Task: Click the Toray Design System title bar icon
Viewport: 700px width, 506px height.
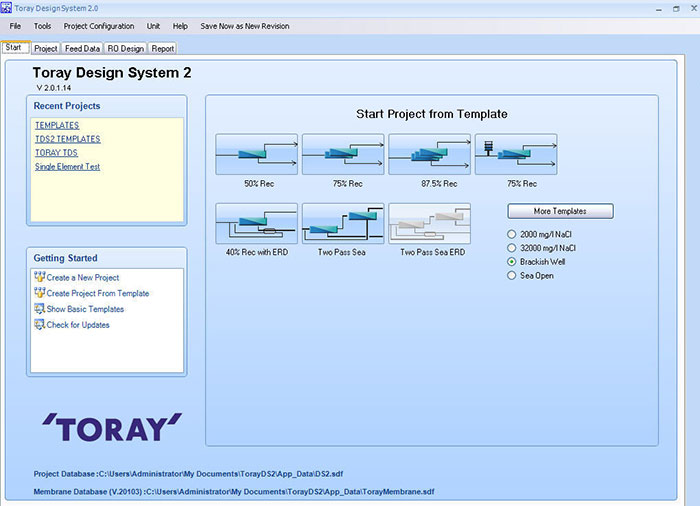Action: click(x=6, y=8)
